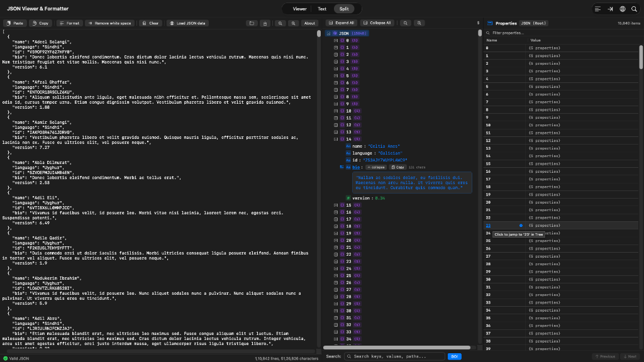644x362 pixels.
Task: Click the list icon left of bio
Action: (341, 167)
